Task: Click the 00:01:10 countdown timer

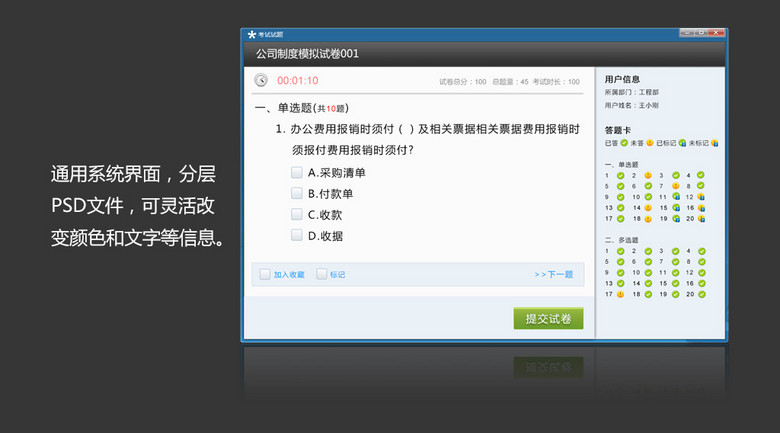Action: pos(297,81)
